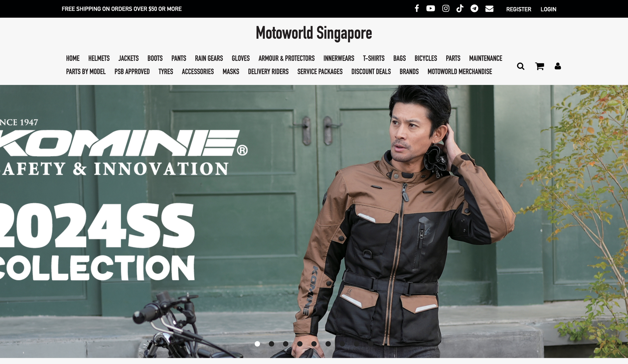Select the sixth carousel slide dot
Screen dimensions: 628x364
(328, 344)
